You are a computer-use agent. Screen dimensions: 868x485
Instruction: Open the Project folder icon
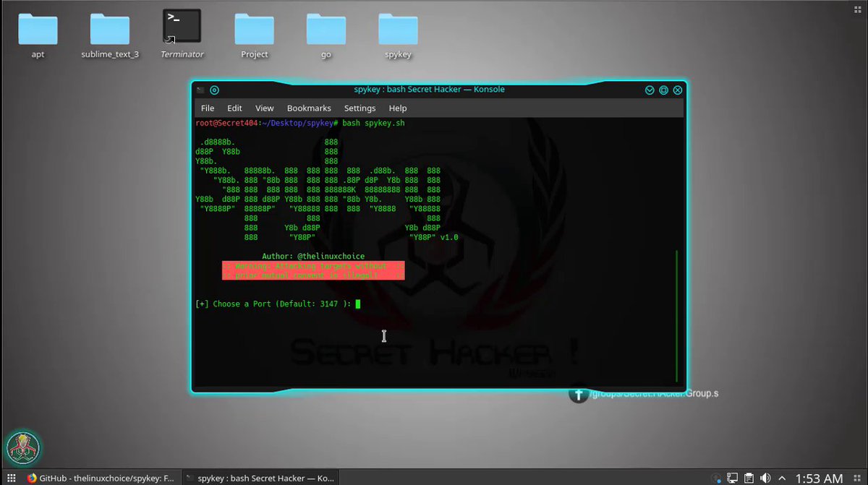pyautogui.click(x=255, y=35)
